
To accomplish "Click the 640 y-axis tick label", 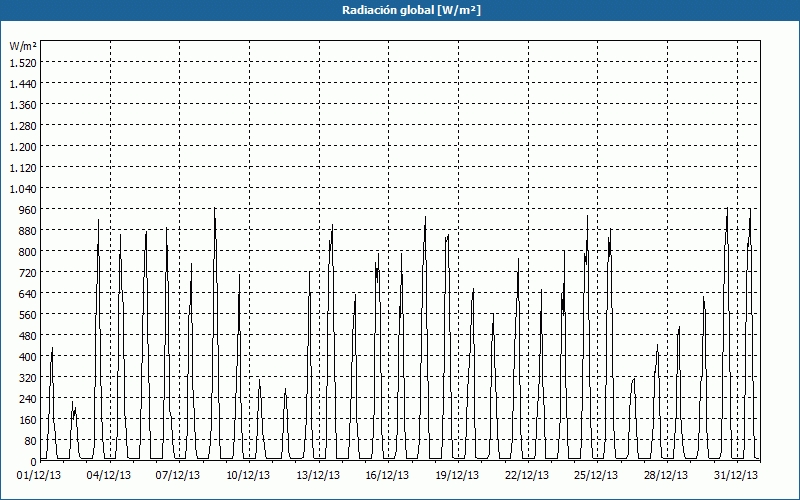I will [27, 293].
